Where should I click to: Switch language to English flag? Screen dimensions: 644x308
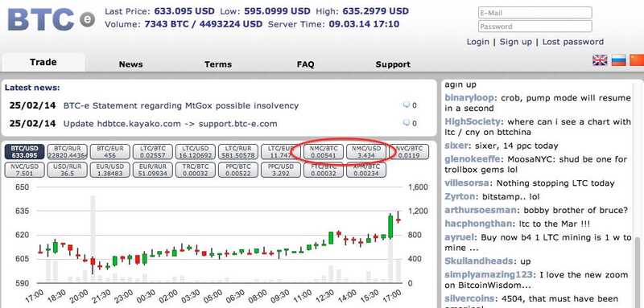pyautogui.click(x=600, y=60)
